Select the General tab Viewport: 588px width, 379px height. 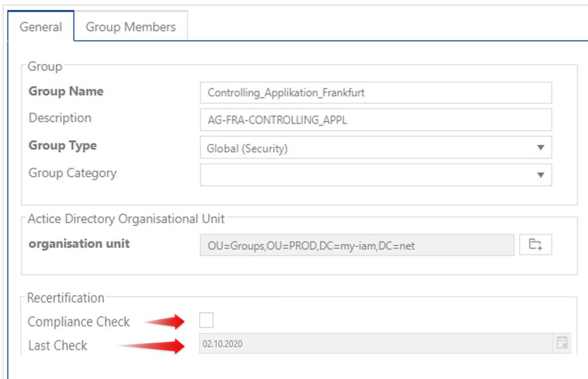[x=41, y=26]
